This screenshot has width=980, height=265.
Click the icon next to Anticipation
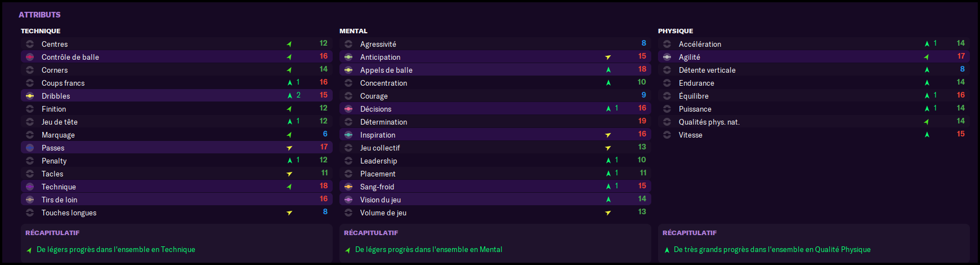(x=348, y=57)
